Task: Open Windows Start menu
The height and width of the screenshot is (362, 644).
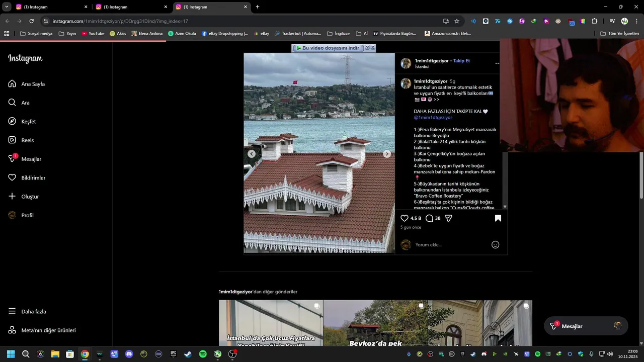Action: click(11, 354)
